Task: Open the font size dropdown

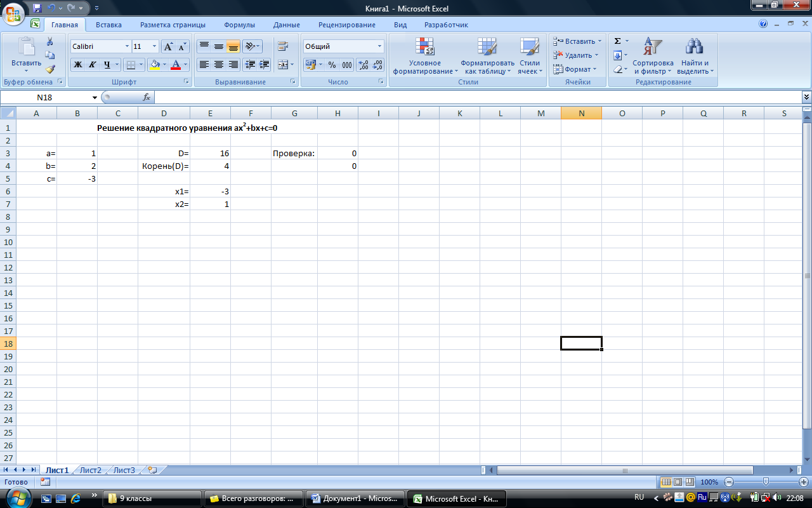Action: tap(155, 46)
